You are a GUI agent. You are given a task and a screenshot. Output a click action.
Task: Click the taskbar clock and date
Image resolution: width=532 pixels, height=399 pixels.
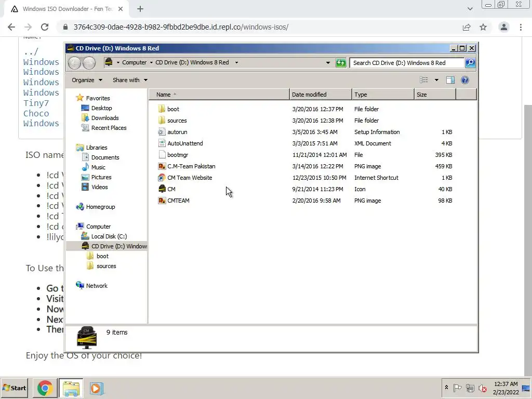click(506, 388)
